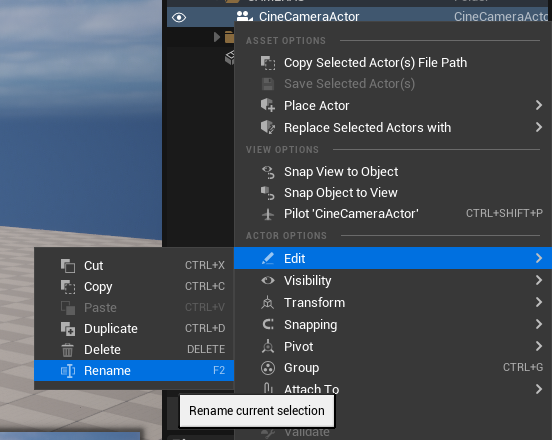Viewport: 552px width, 440px height.
Task: Click the Attach To icon
Action: (268, 388)
